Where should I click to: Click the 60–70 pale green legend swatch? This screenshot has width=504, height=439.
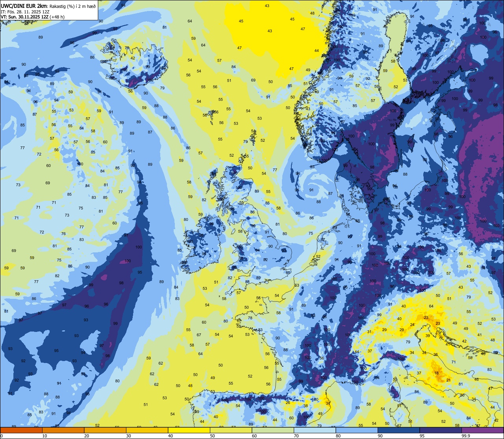coord(273,430)
